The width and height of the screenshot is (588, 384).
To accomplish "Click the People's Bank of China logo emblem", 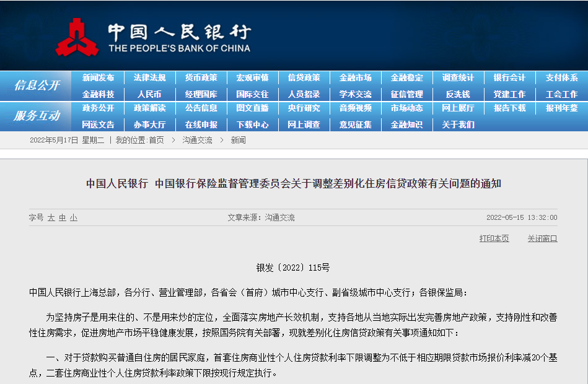I will 77,37.
